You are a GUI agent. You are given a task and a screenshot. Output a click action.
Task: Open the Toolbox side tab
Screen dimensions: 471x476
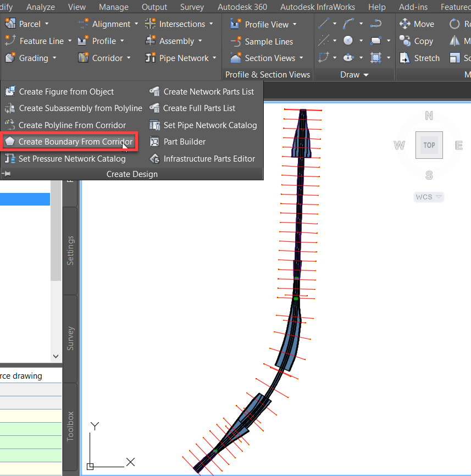[x=70, y=426]
